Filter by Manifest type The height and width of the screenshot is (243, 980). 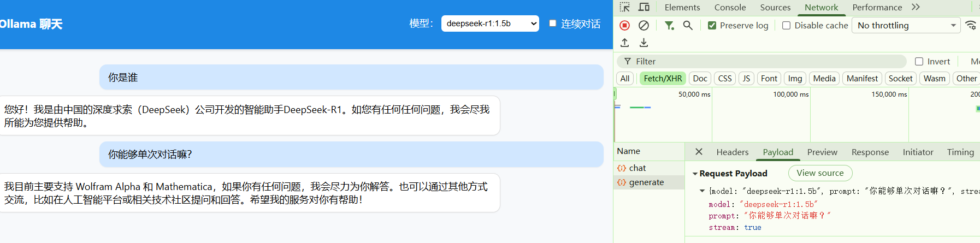click(x=862, y=79)
